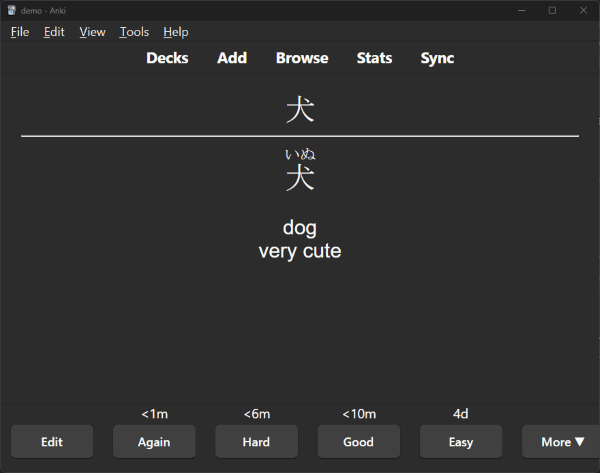Open the Edit menu
The width and height of the screenshot is (600, 473).
point(54,32)
